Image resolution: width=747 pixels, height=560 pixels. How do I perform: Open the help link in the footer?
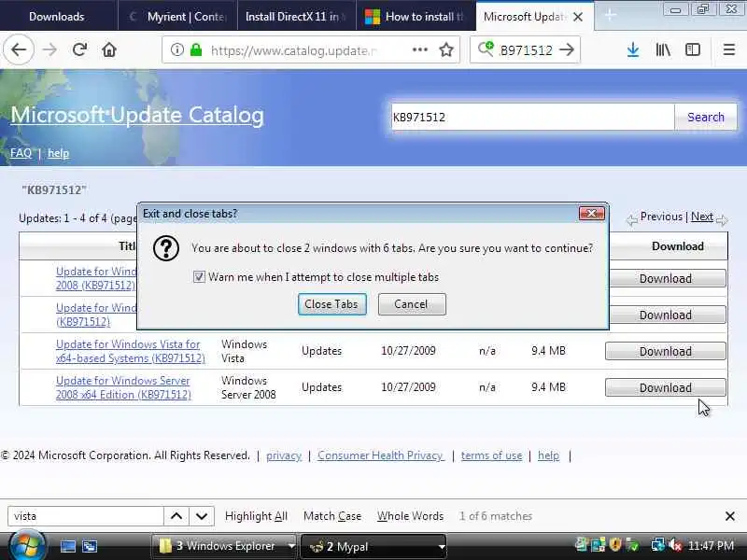[548, 455]
